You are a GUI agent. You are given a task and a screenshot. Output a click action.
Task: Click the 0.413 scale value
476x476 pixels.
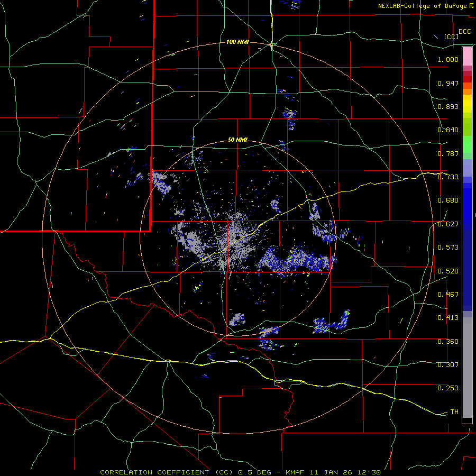click(x=448, y=318)
